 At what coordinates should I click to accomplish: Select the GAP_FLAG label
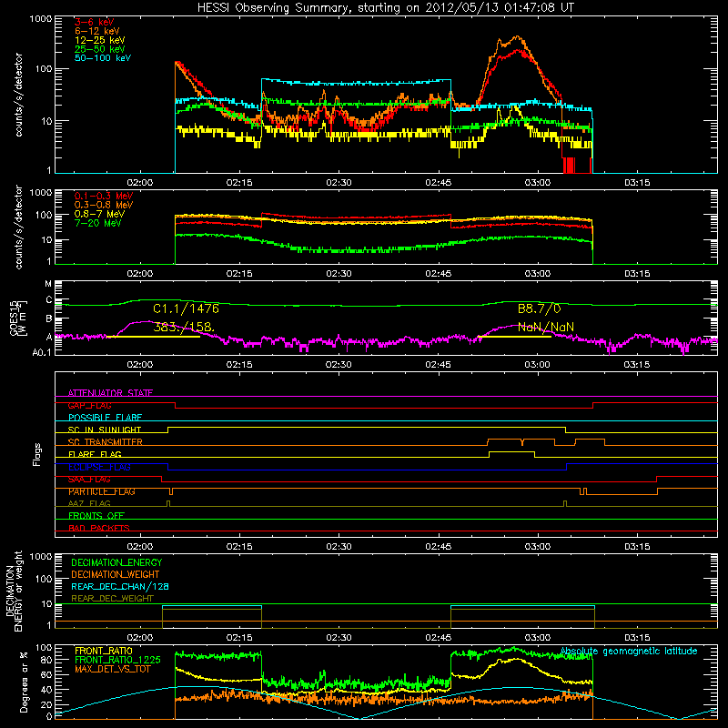89,405
